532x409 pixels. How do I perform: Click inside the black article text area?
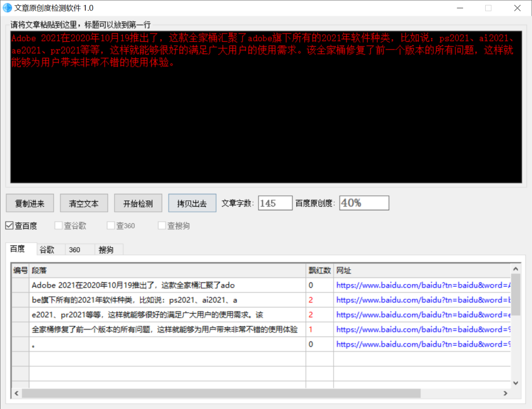[266, 107]
